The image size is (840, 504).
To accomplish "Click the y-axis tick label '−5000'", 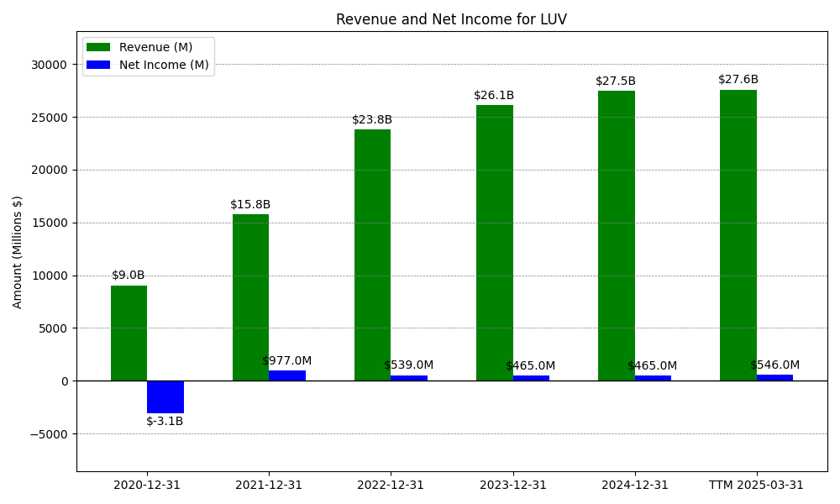I will pyautogui.click(x=49, y=434).
